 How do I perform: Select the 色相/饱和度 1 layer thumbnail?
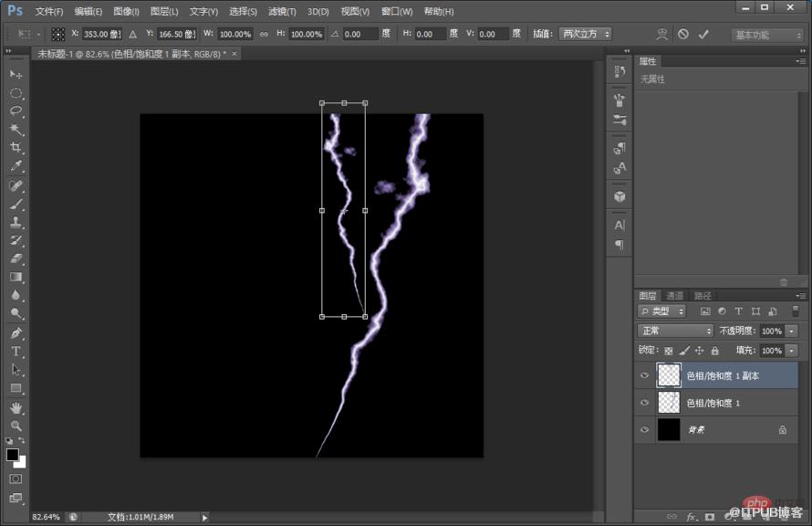coord(669,403)
